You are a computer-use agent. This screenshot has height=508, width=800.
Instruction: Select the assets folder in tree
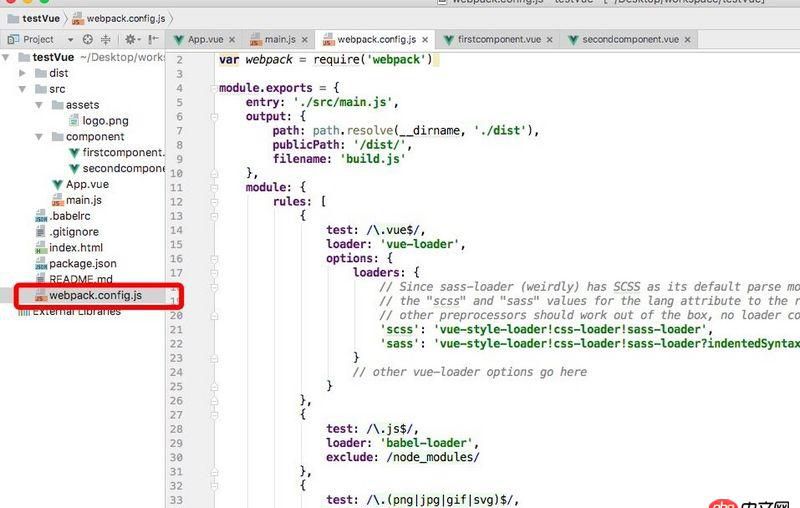tap(83, 105)
